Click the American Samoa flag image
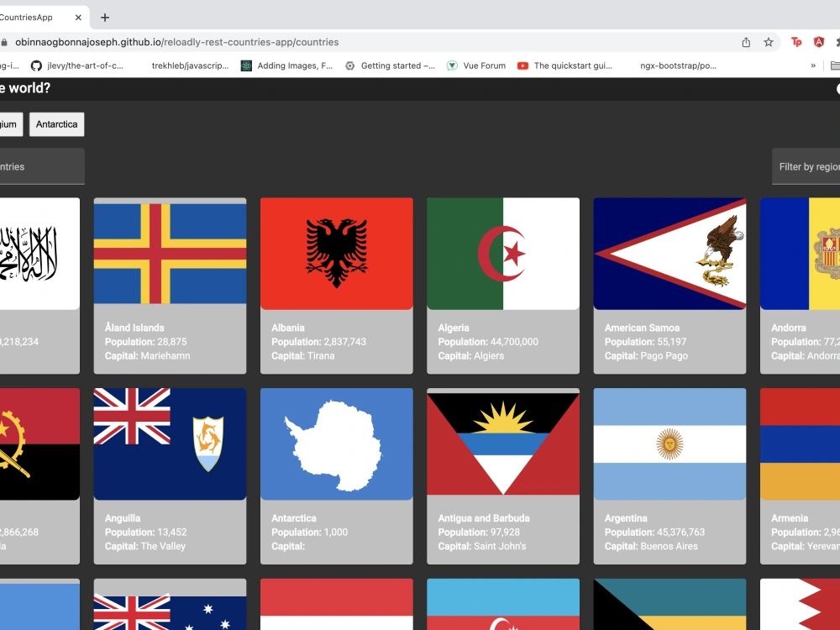This screenshot has width=840, height=630. point(669,254)
